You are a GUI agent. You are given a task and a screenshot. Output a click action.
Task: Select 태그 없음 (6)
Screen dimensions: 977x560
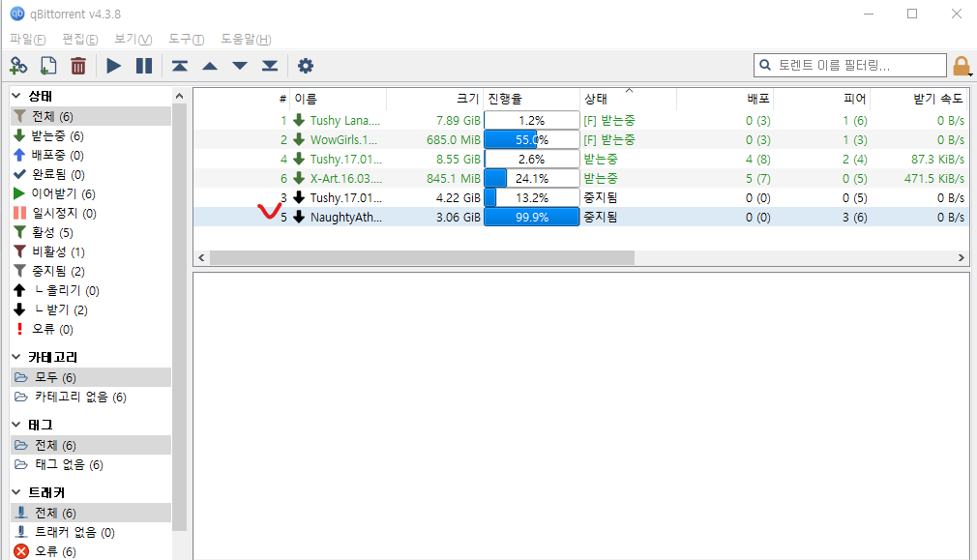tap(91, 464)
